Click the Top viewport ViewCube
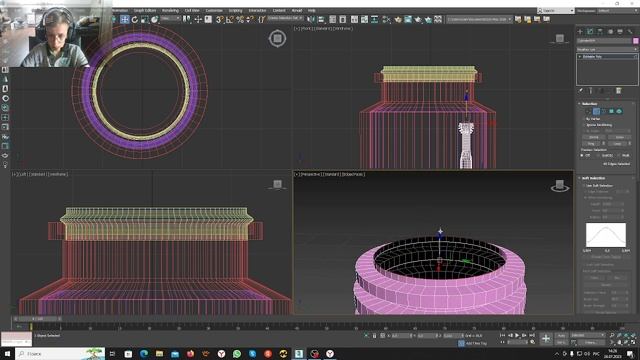 278,38
